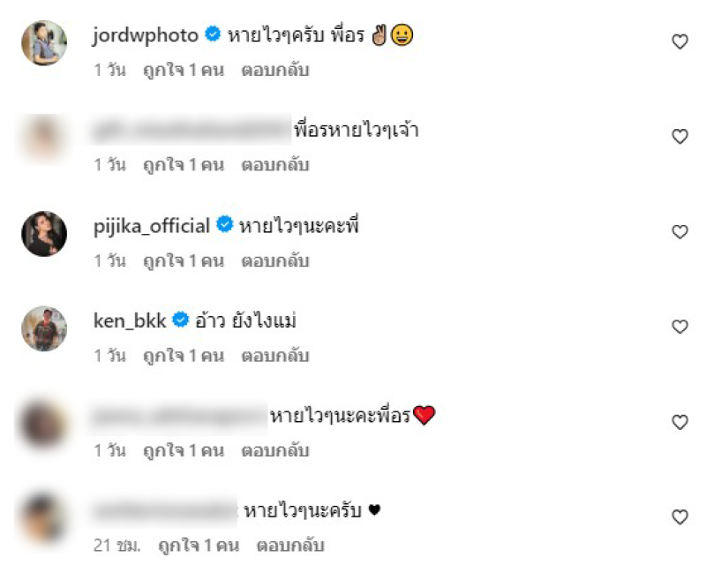Like the 21 ชม. comment heart

coord(680,516)
